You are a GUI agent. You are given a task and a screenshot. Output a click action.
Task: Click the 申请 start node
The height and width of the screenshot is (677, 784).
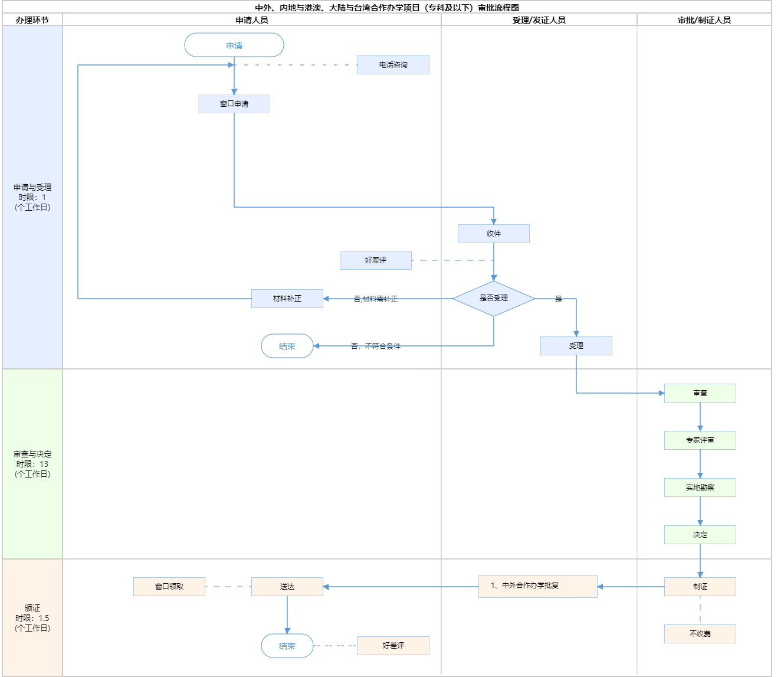pyautogui.click(x=234, y=45)
